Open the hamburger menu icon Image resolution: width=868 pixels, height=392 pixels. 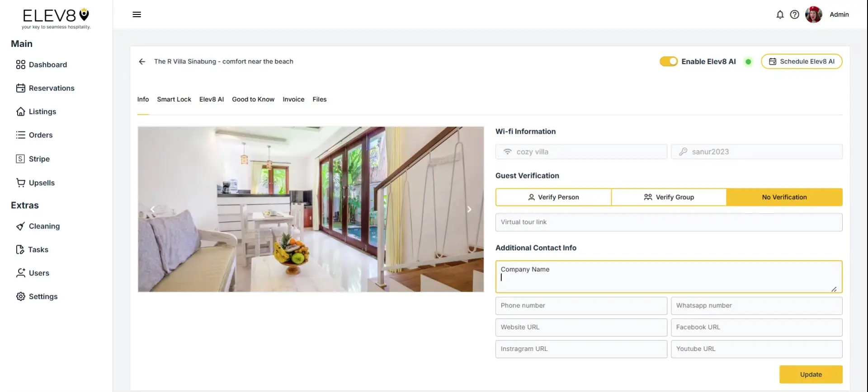(x=137, y=14)
